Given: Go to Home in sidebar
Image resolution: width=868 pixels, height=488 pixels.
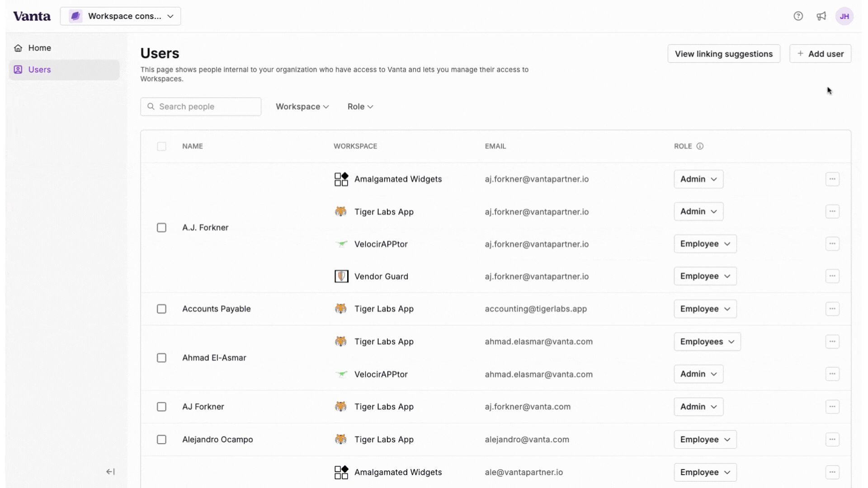Looking at the screenshot, I should tap(64, 48).
